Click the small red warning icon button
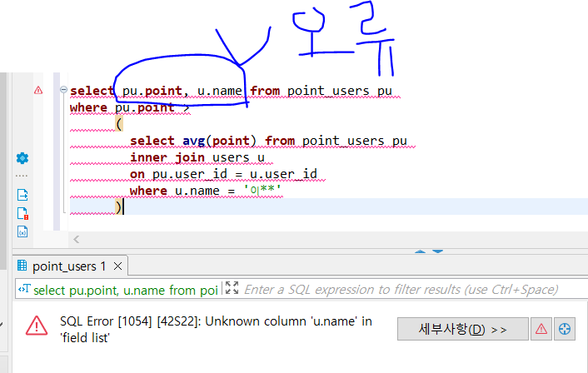 (x=541, y=329)
